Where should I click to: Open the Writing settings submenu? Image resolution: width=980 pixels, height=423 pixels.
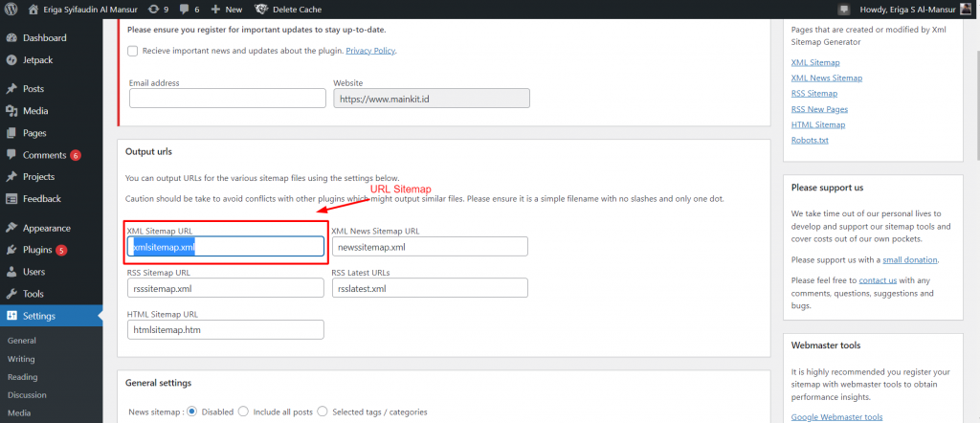(x=21, y=359)
